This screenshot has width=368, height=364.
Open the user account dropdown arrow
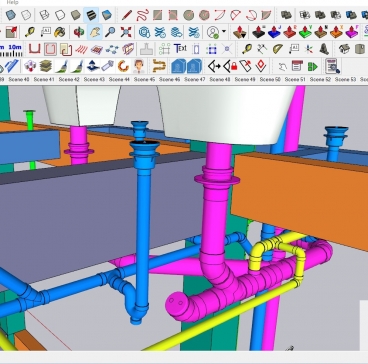tap(224, 32)
